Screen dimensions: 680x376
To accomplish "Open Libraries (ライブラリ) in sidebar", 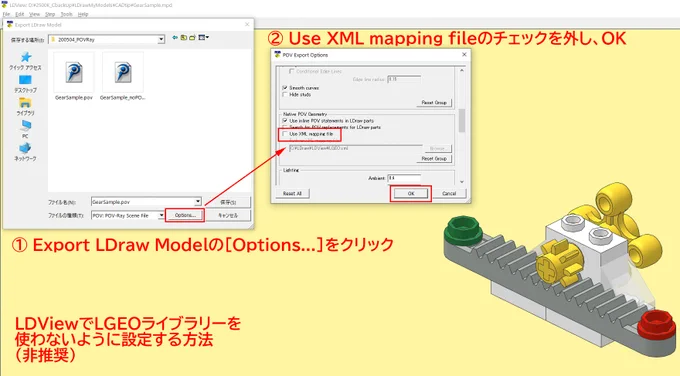I will 25,107.
